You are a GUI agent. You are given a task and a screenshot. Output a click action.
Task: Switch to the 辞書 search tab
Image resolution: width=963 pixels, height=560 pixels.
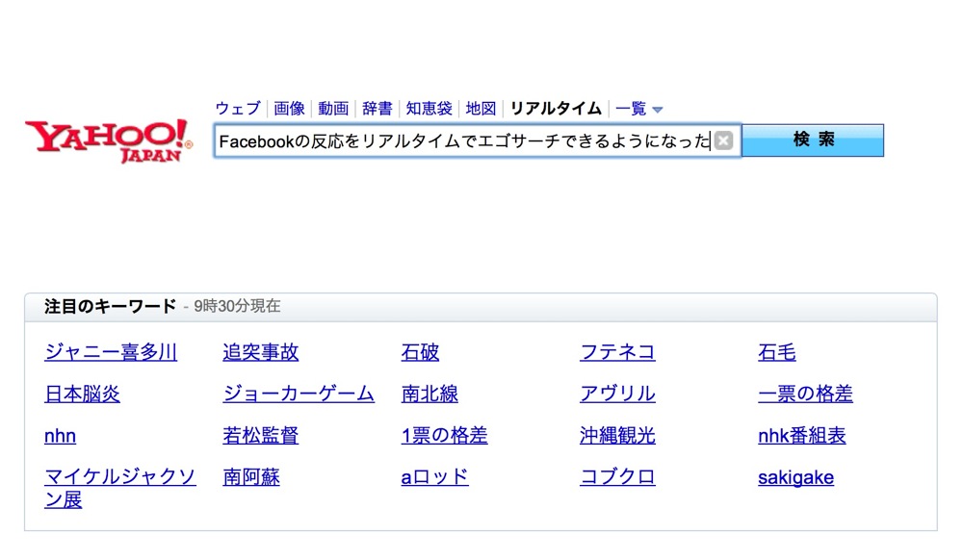coord(377,109)
